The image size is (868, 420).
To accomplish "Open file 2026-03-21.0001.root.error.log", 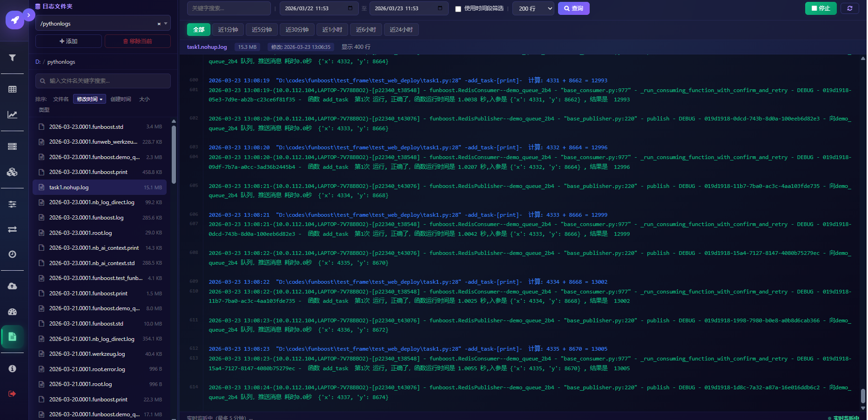I will 100,369.
